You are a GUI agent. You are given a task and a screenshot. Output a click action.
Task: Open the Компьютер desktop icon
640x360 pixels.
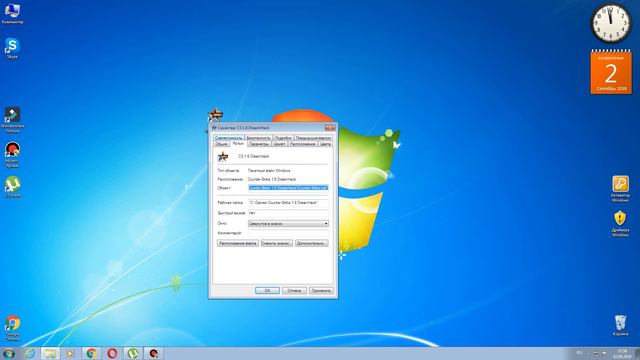point(12,13)
